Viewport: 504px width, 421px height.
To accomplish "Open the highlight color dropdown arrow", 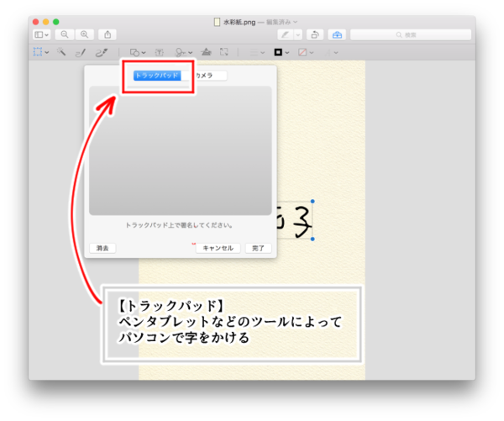I will point(298,34).
